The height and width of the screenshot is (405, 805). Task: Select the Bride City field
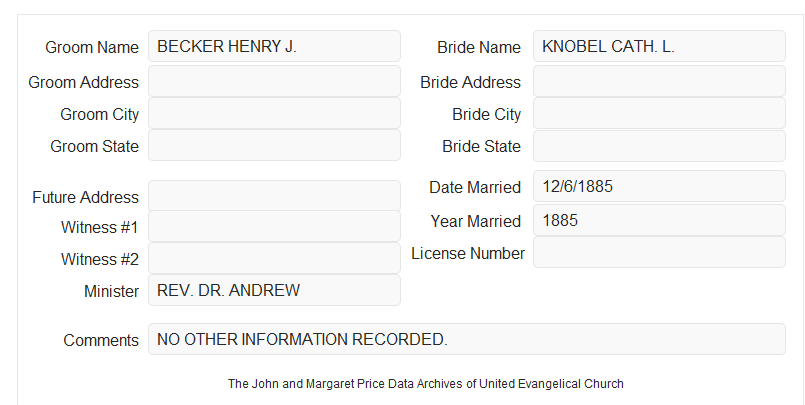coord(659,113)
